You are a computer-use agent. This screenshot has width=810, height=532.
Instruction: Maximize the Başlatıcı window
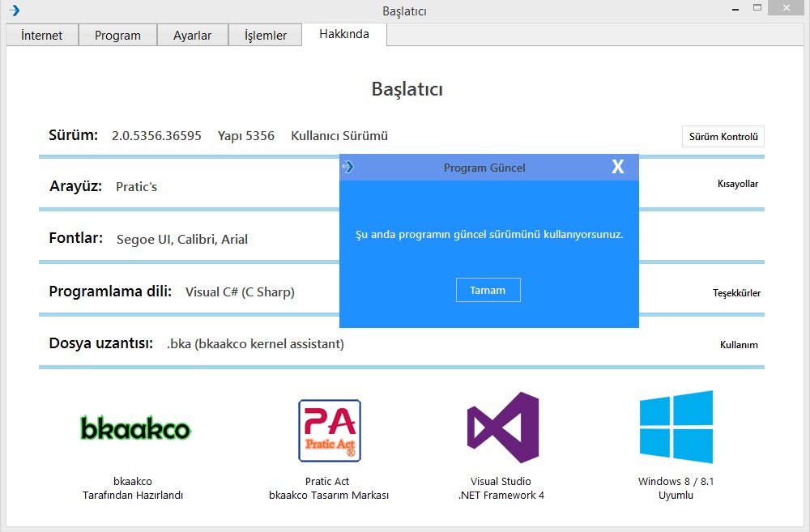[757, 7]
